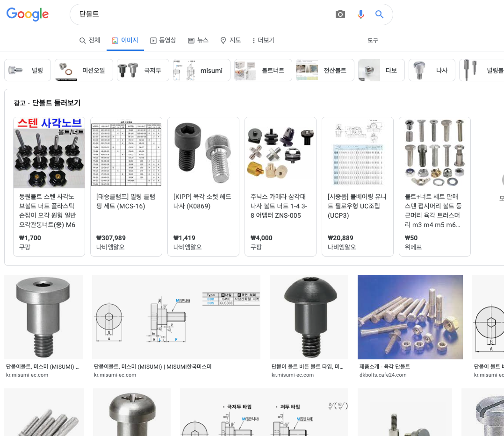504x436 pixels.
Task: Open the 제품소개 - 육각 단볼트 image result
Action: tap(410, 317)
